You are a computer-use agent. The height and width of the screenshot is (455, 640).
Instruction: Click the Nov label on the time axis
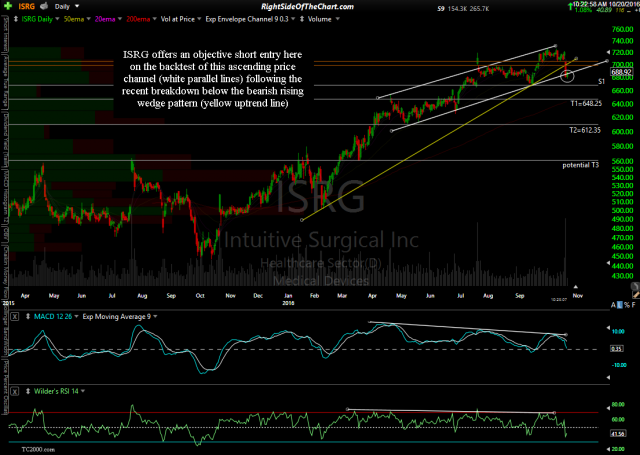(x=578, y=295)
